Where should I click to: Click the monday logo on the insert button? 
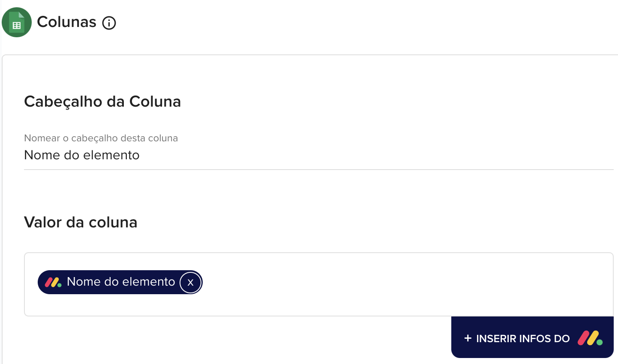tap(590, 338)
